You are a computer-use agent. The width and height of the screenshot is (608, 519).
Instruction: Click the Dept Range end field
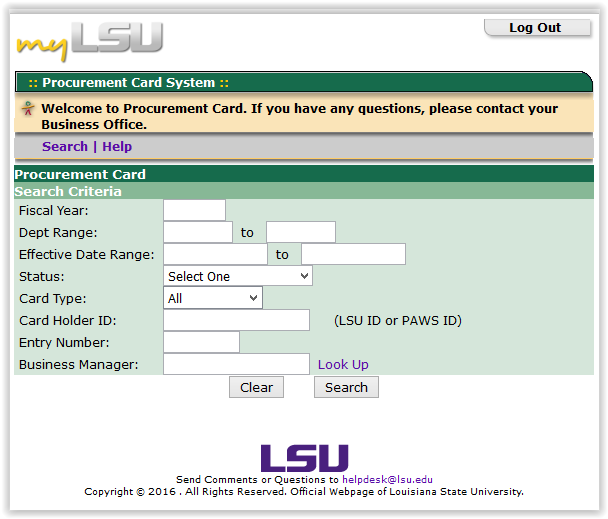click(x=301, y=232)
